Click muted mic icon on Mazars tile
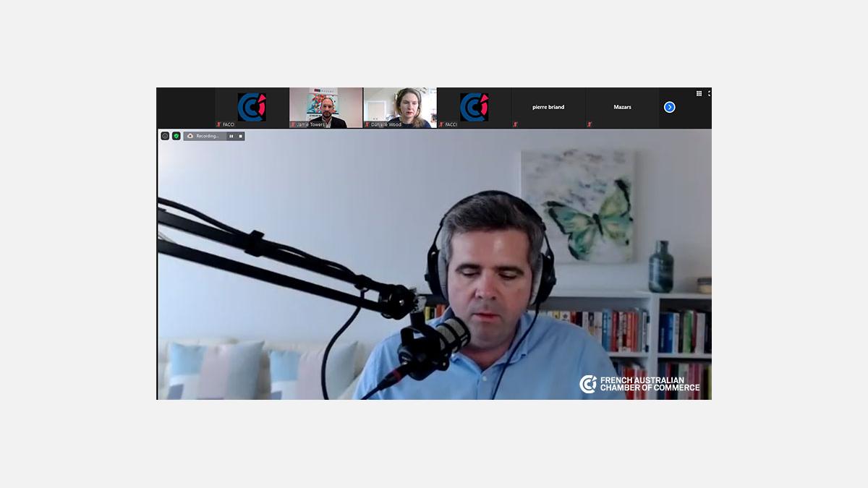This screenshot has width=868, height=488. (590, 124)
